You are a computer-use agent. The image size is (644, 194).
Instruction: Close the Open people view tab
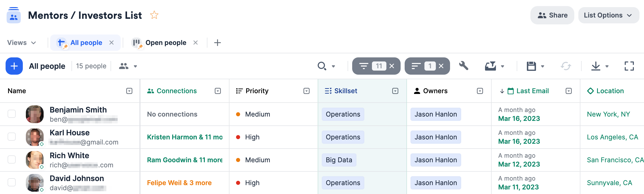tap(195, 43)
